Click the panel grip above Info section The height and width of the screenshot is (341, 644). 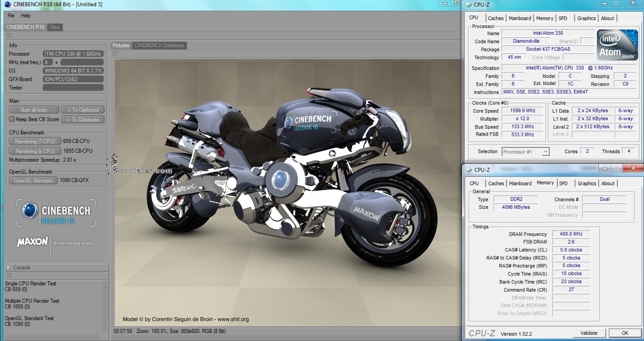point(9,36)
